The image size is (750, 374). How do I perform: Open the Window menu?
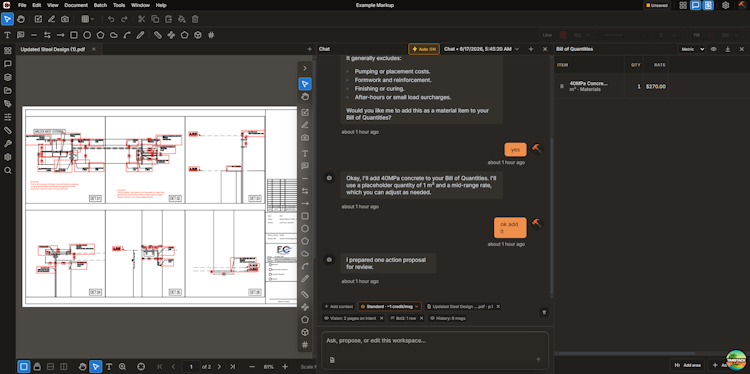[x=140, y=5]
